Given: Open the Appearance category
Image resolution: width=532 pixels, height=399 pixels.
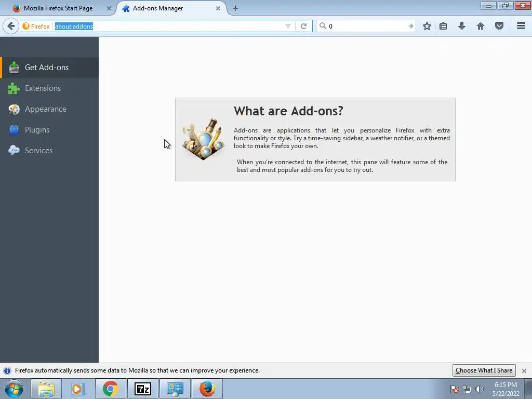Looking at the screenshot, I should tap(49, 109).
